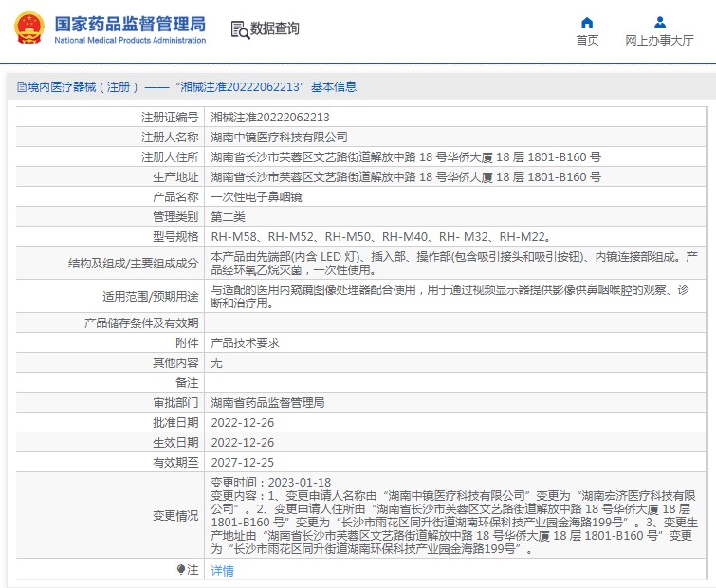Click the home house icon
Screen dimensions: 716x588
587,22
